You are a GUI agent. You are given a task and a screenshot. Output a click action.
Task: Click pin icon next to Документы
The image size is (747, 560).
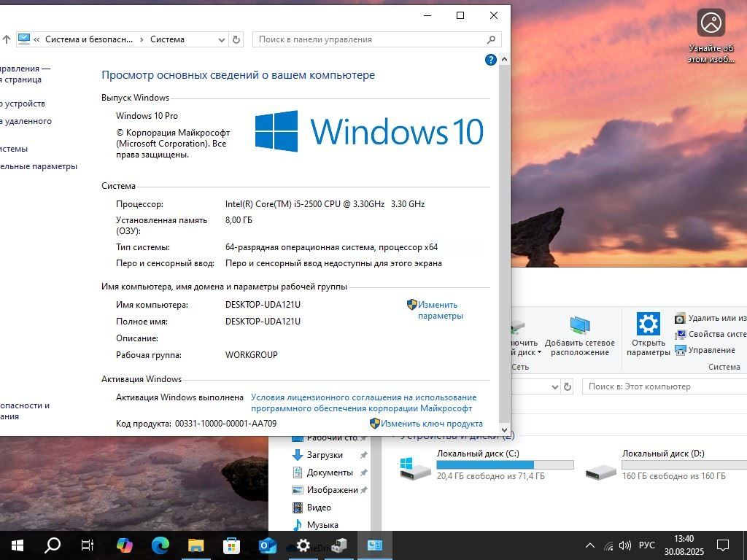pyautogui.click(x=363, y=472)
